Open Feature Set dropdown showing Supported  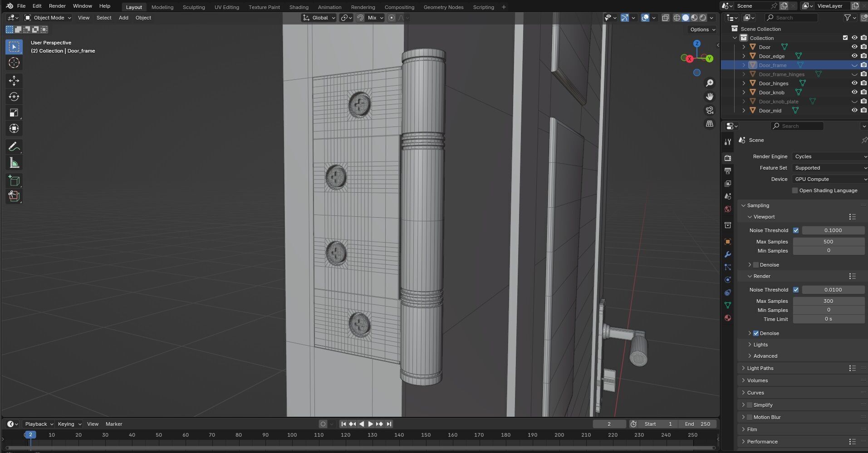click(829, 168)
